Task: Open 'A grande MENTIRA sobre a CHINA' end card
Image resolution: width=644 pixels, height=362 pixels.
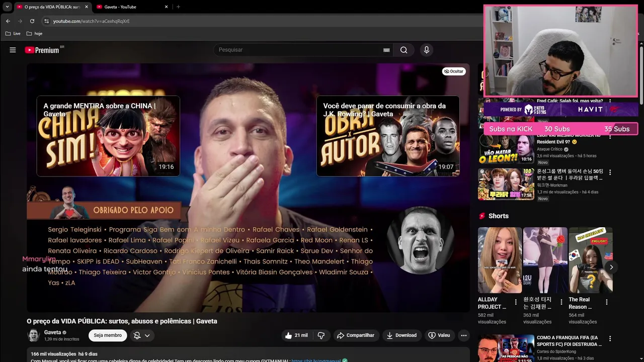Action: point(108,136)
